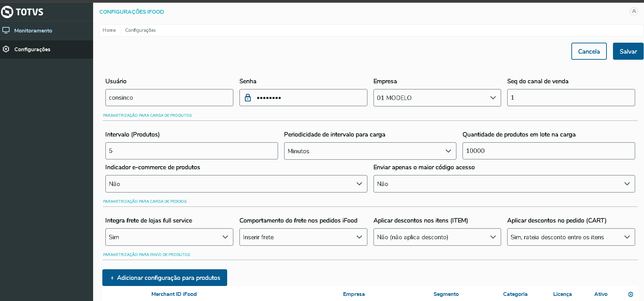The image size is (644, 301).
Task: Click the Monitoramento monitor icon
Action: [x=6, y=30]
